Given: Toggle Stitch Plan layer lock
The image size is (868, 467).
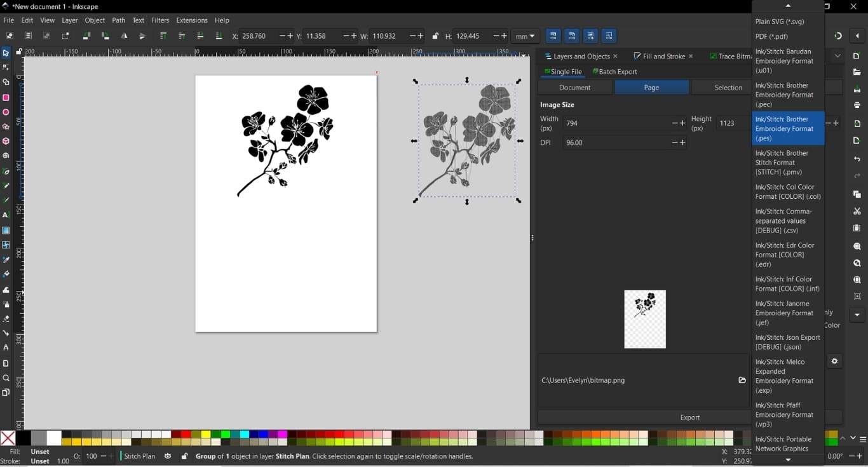Looking at the screenshot, I should click(x=184, y=456).
